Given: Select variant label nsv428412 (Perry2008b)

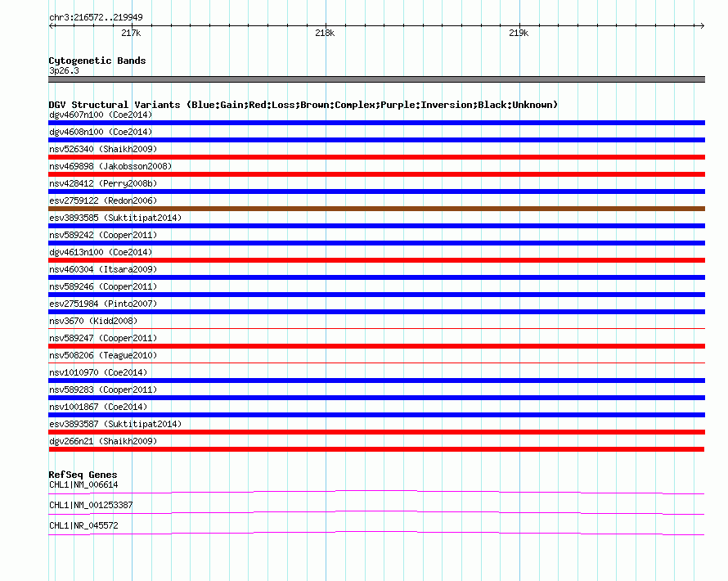Looking at the screenshot, I should [103, 183].
